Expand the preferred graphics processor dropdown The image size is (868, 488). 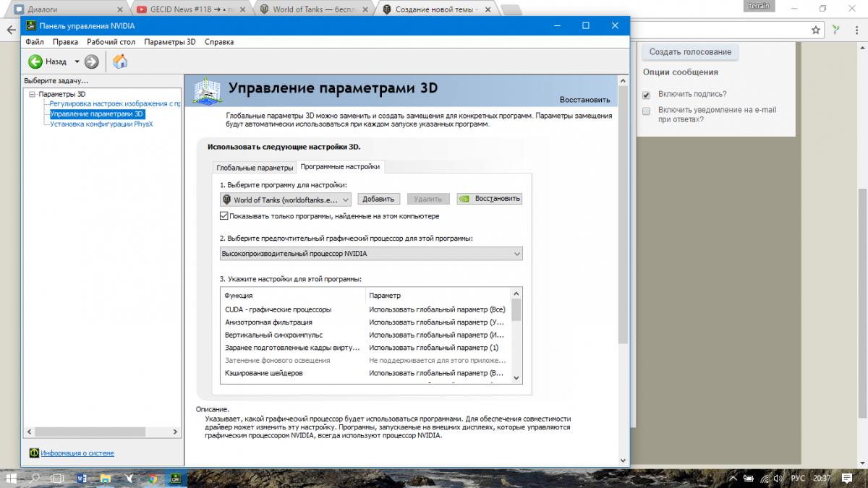(x=371, y=254)
